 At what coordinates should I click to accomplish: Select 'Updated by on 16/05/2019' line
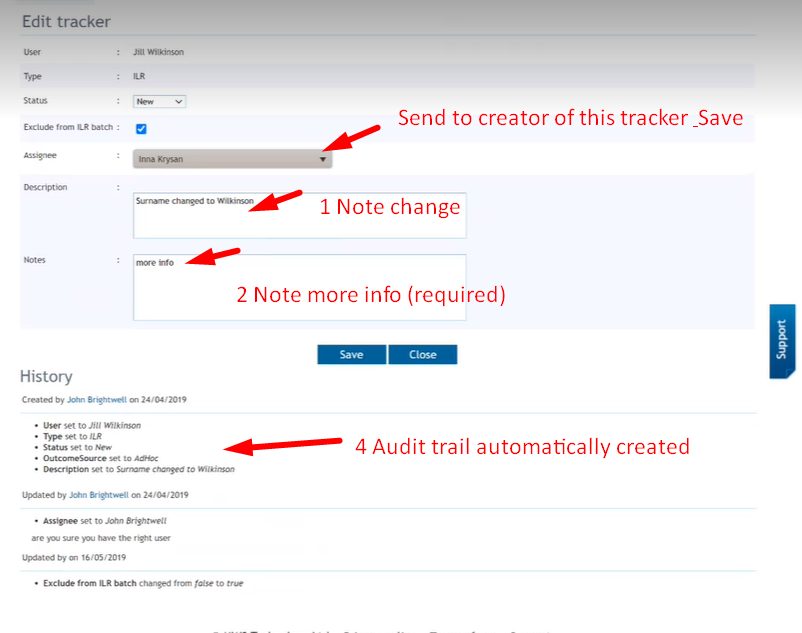point(74,557)
